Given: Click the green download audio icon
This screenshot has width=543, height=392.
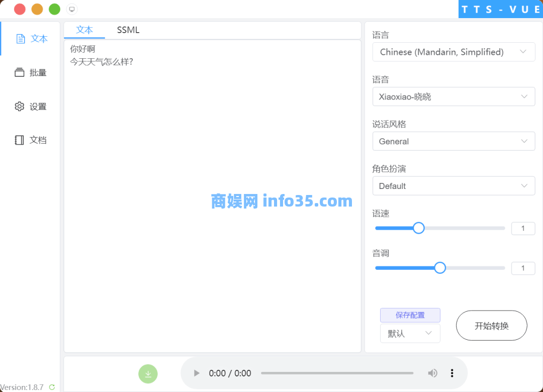Looking at the screenshot, I should coord(148,373).
